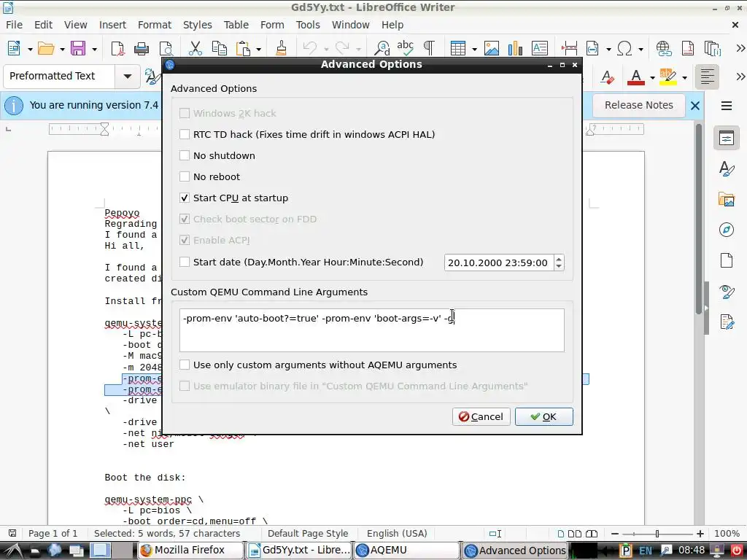Toggle the Print Preview icon
The width and height of the screenshot is (747, 560).
(x=166, y=48)
